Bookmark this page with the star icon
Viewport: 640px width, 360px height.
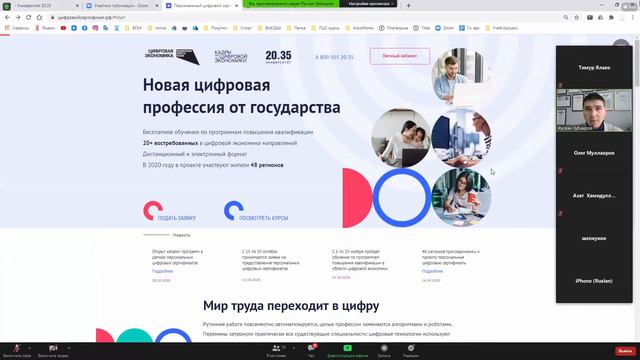coord(577,18)
